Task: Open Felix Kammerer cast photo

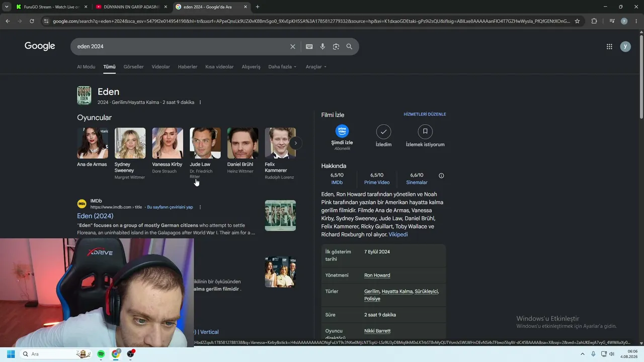Action: pyautogui.click(x=280, y=143)
